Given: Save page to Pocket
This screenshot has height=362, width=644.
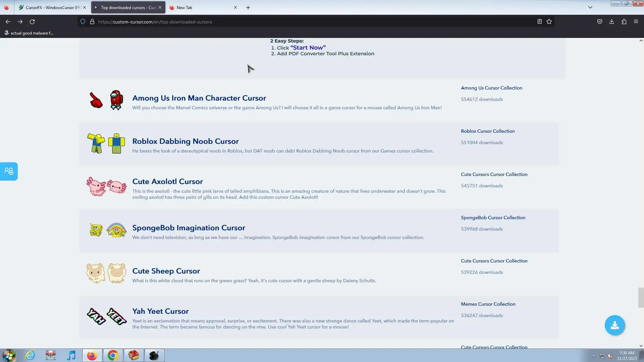Looking at the screenshot, I should [599, 22].
